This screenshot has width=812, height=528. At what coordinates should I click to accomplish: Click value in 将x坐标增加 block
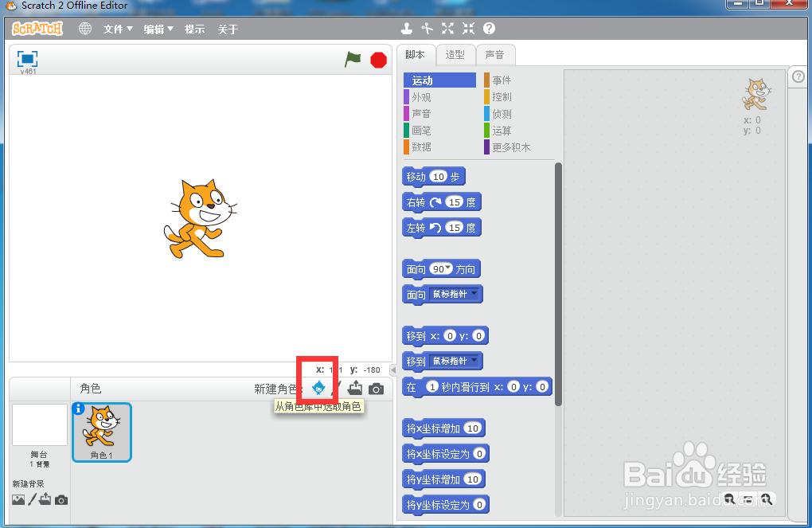tap(472, 428)
